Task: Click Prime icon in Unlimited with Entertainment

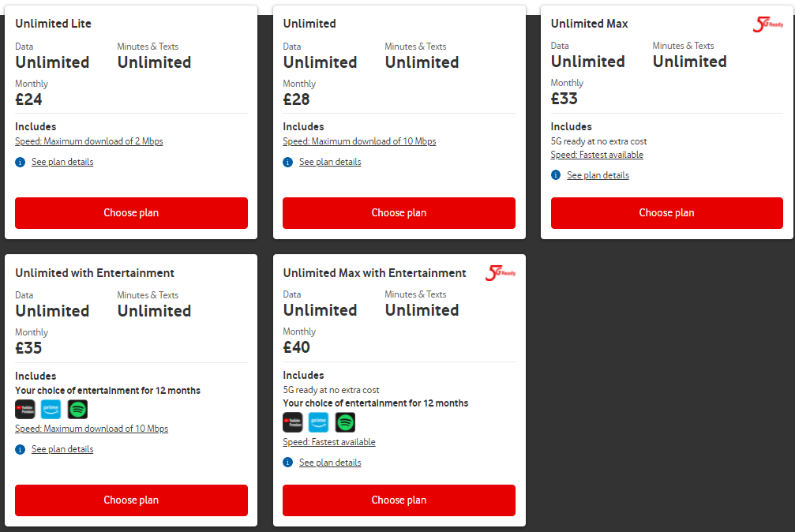Action: pos(51,409)
